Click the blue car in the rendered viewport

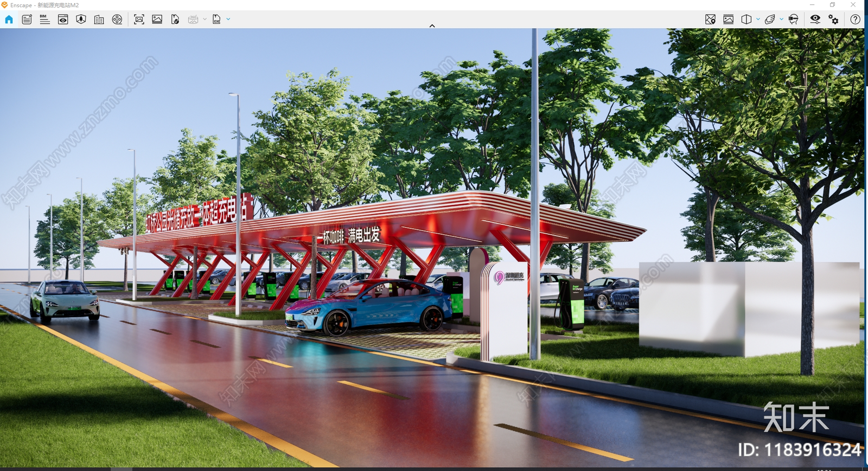coord(369,308)
